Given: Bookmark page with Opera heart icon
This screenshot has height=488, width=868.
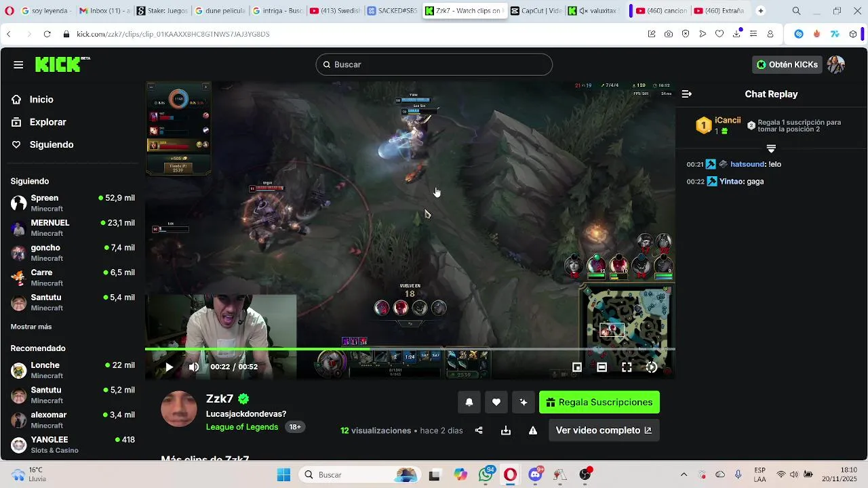Looking at the screenshot, I should pos(719,34).
